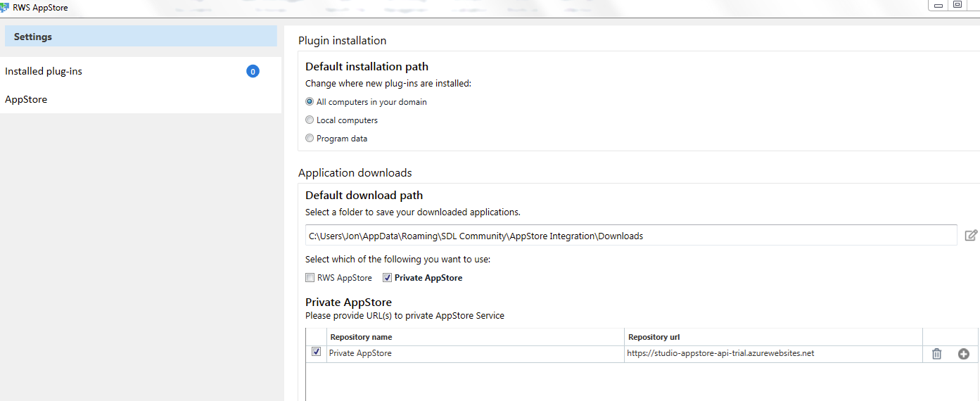Toggle the Private AppStore repository row checkbox
980x401 pixels.
(x=316, y=352)
